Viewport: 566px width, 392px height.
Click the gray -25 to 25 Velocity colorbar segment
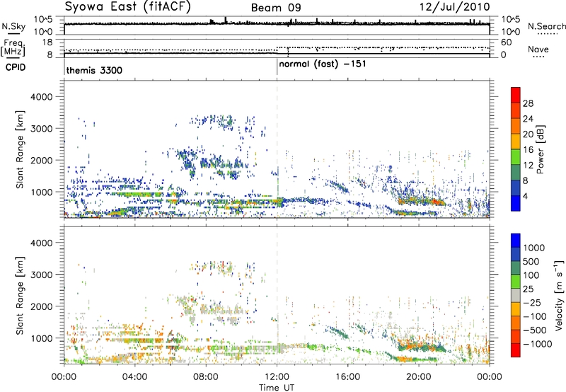(x=516, y=295)
